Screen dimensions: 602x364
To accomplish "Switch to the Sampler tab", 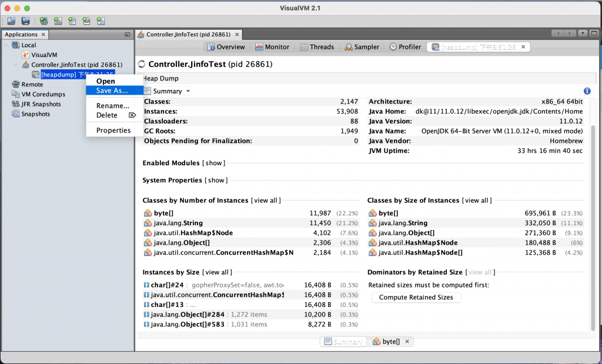I will tap(362, 47).
